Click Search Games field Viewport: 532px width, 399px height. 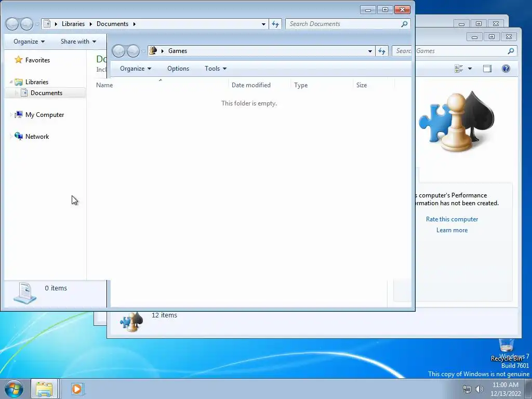point(449,51)
